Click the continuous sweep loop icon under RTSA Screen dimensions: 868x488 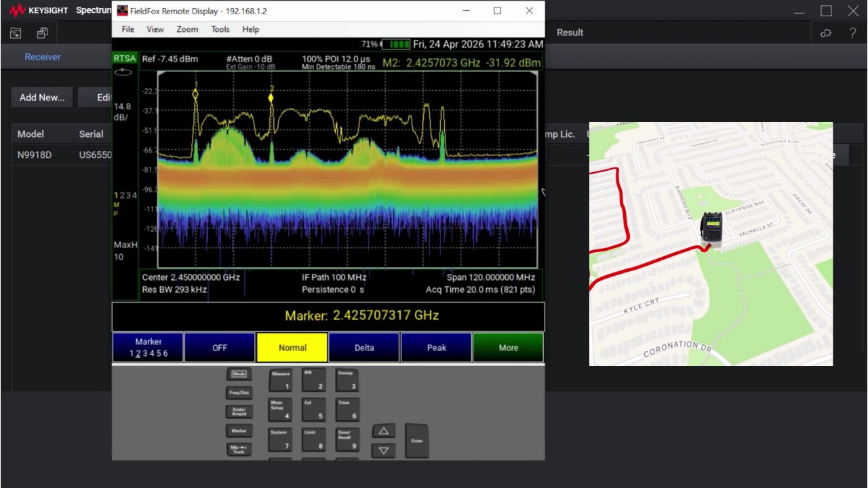[x=123, y=72]
